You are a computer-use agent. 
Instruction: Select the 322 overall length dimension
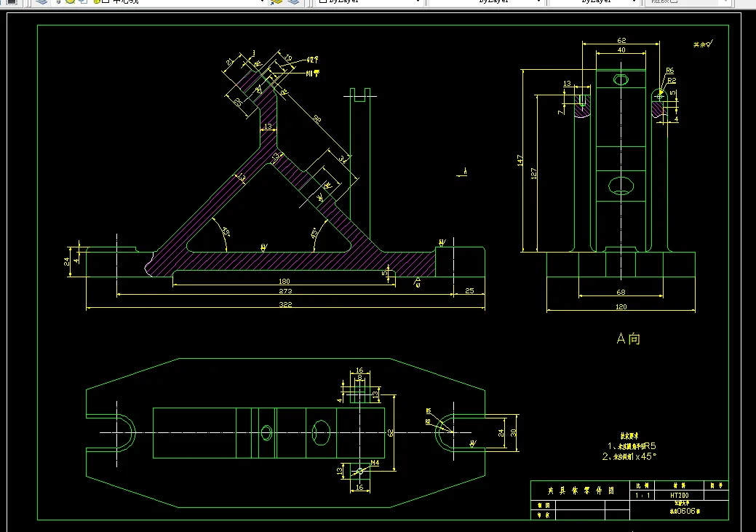coord(285,304)
